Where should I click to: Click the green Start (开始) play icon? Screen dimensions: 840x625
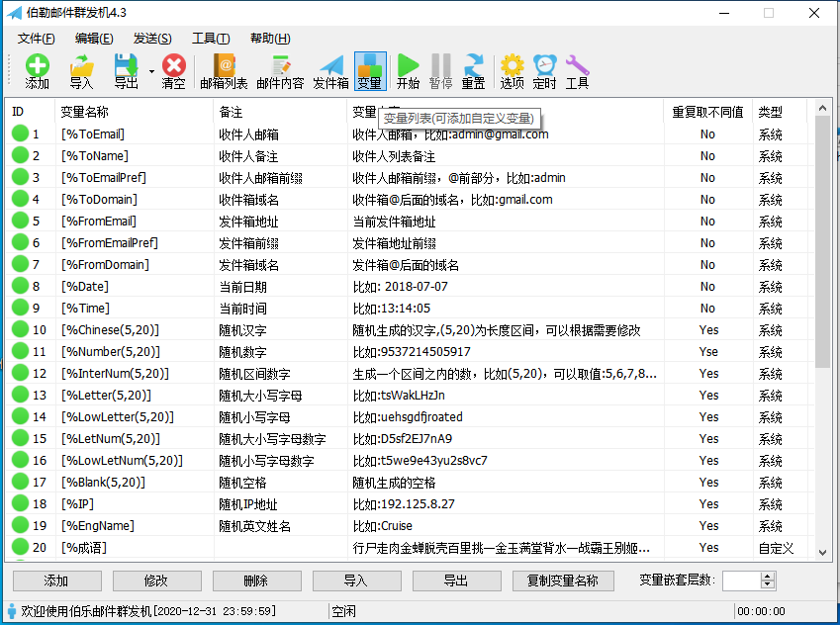[x=409, y=71]
